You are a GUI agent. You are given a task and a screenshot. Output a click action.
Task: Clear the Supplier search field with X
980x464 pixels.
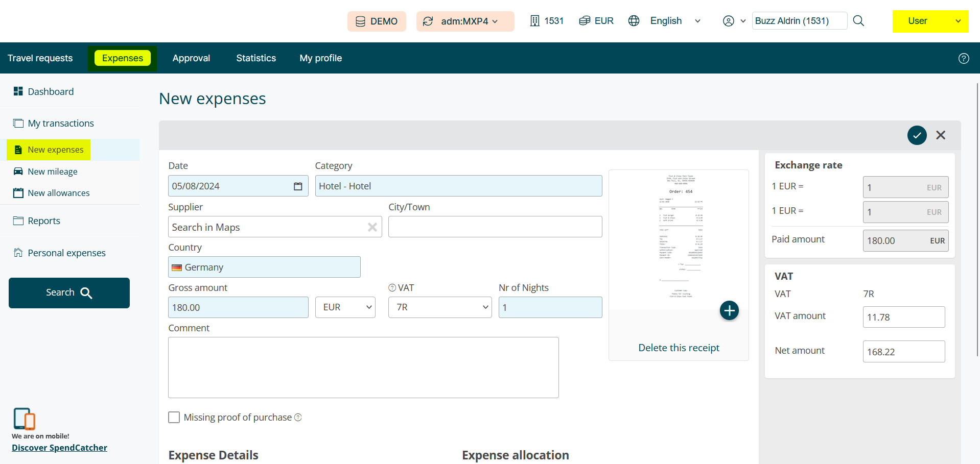coord(372,227)
